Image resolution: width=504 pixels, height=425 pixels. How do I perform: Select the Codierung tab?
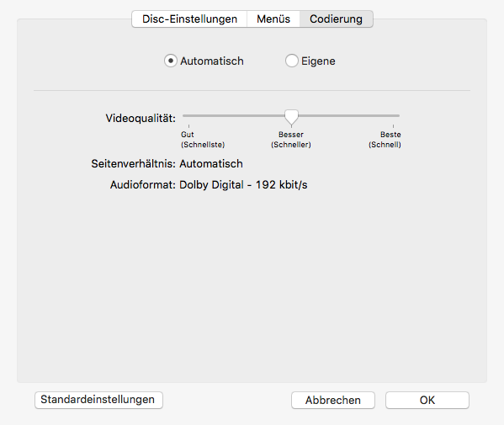[336, 19]
